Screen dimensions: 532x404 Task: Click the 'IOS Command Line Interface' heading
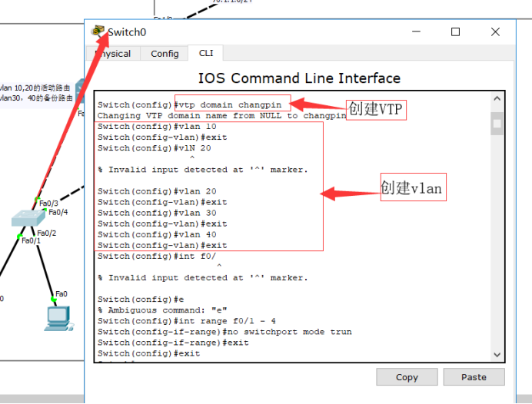(x=299, y=78)
